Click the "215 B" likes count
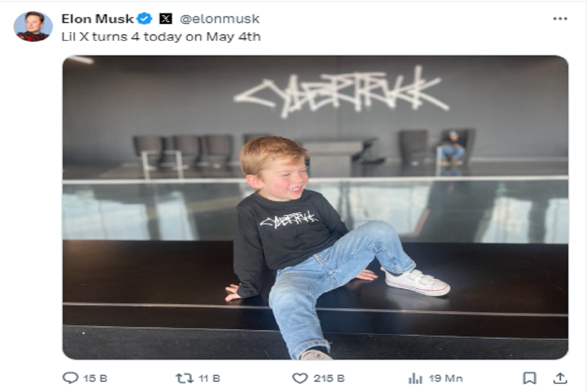 329,378
